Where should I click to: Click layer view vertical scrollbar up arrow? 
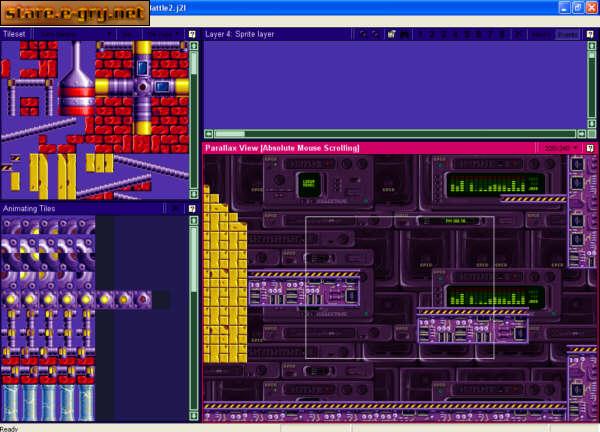[592, 46]
